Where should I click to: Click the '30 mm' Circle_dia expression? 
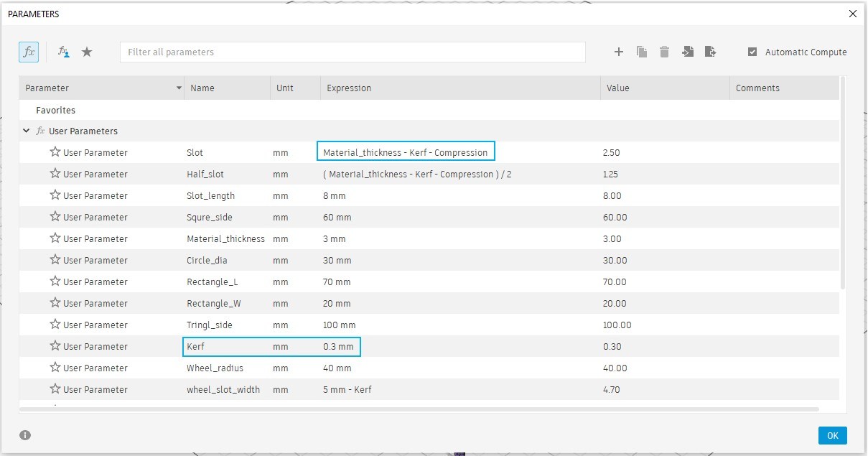[x=337, y=260]
